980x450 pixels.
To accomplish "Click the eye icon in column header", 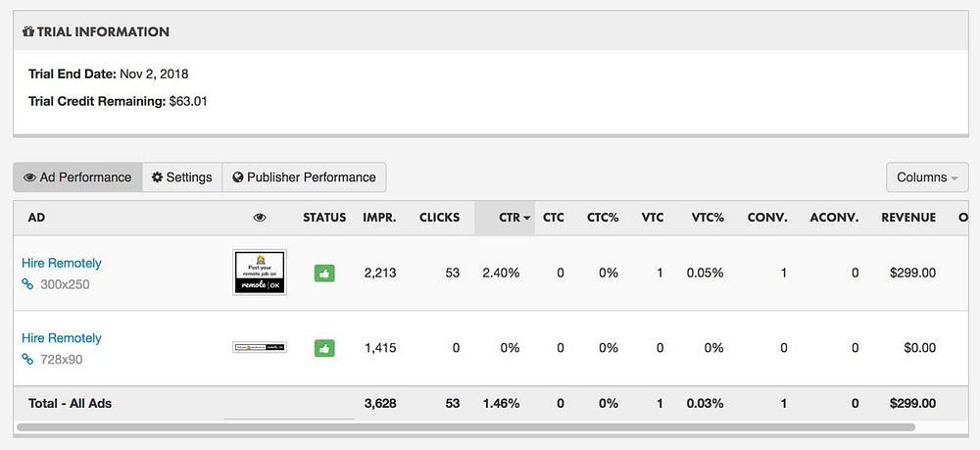I will [260, 218].
